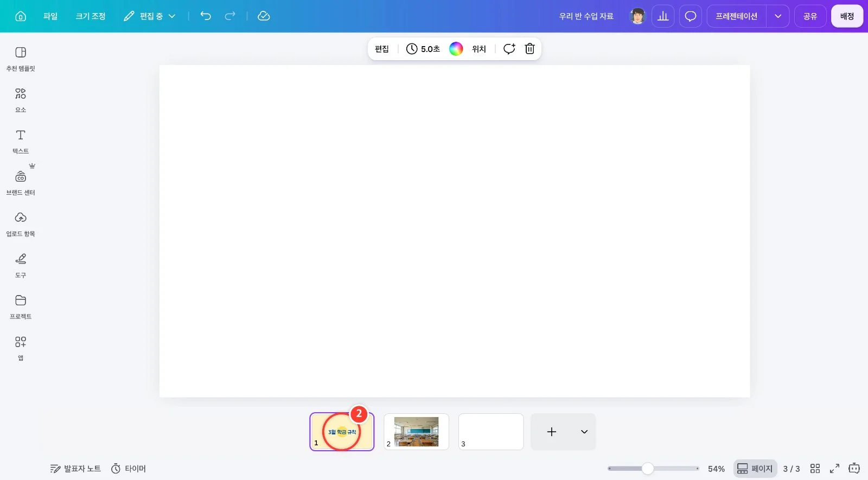The image size is (868, 480).
Task: Open the 파일 menu
Action: tap(50, 16)
